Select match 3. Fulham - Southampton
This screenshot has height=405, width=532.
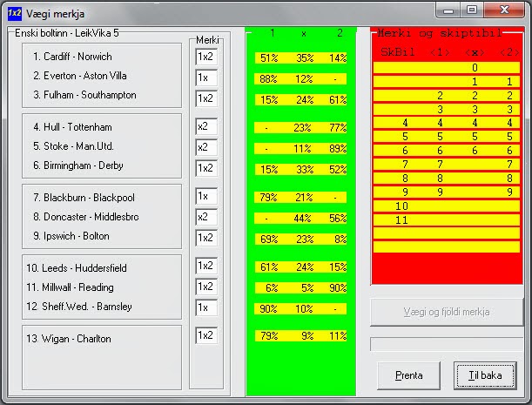[84, 95]
